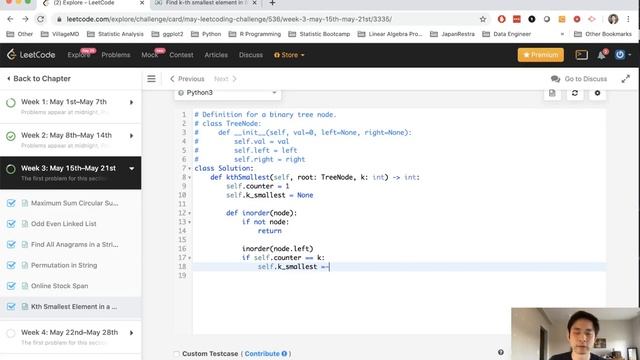Open the Online Stock Span problem
The height and width of the screenshot is (360, 640).
click(x=60, y=286)
